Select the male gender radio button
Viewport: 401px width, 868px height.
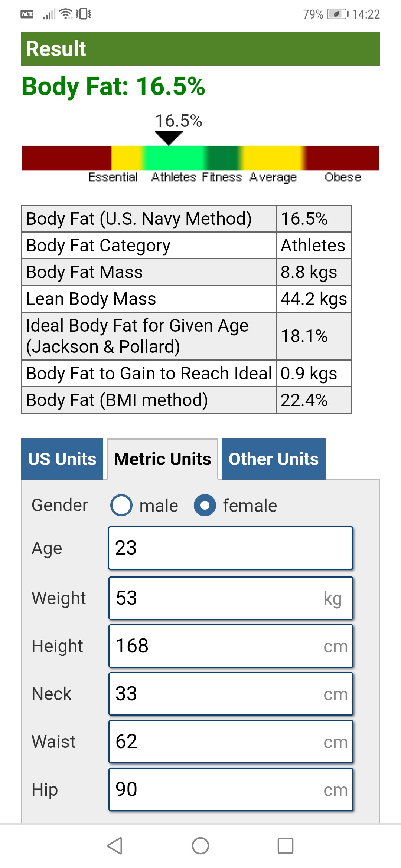(121, 505)
